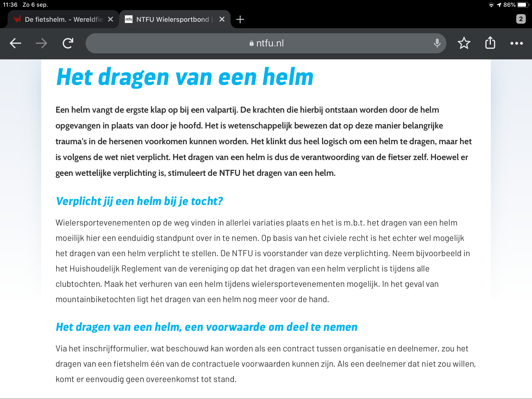Tap the microphone voice search icon
This screenshot has width=532, height=399.
click(437, 43)
